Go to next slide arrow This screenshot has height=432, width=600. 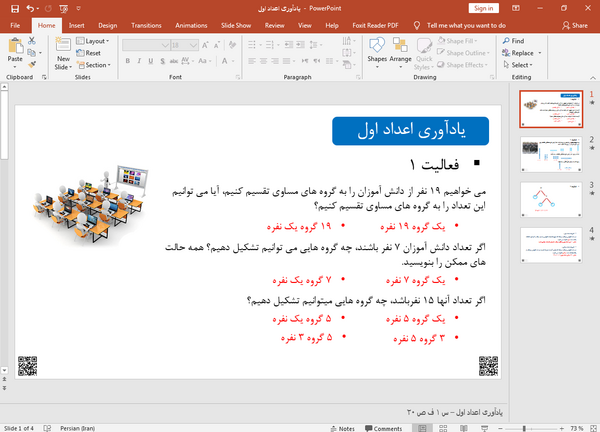(x=5, y=388)
